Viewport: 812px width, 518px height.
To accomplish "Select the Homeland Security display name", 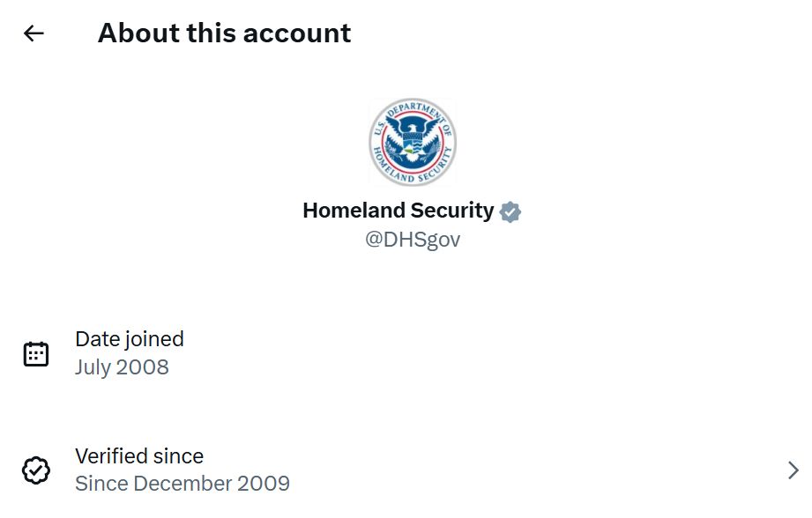I will 398,211.
